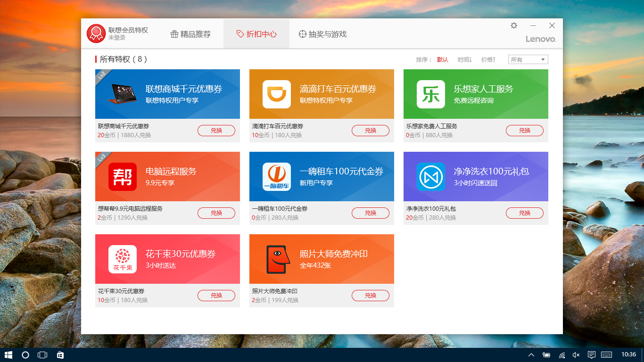Click the 净净洗衣 laundry icon
This screenshot has height=362, width=644.
pos(430,177)
